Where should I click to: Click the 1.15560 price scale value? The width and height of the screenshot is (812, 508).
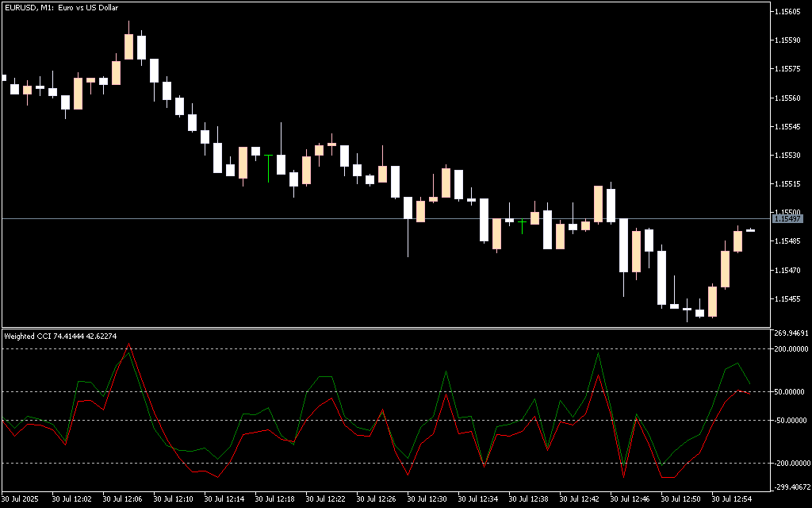(x=790, y=98)
